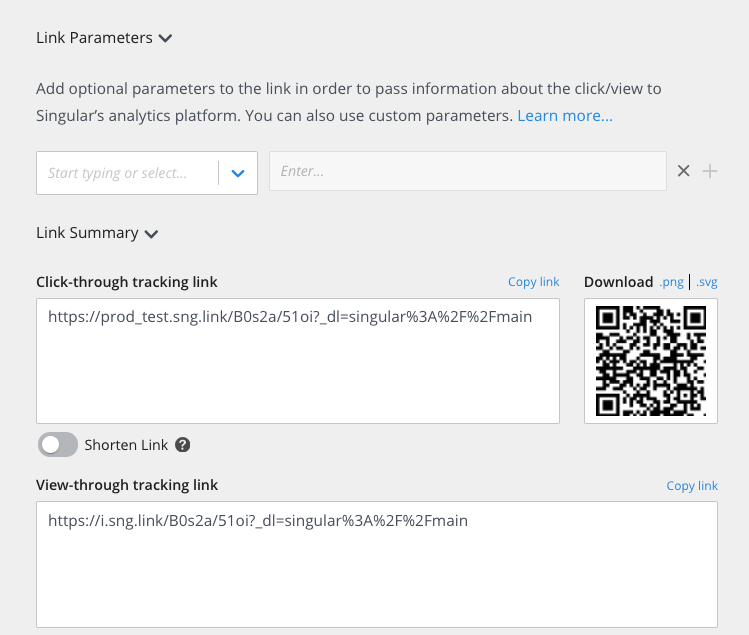The width and height of the screenshot is (749, 635).
Task: Add new parameter with plus icon
Action: (x=710, y=171)
